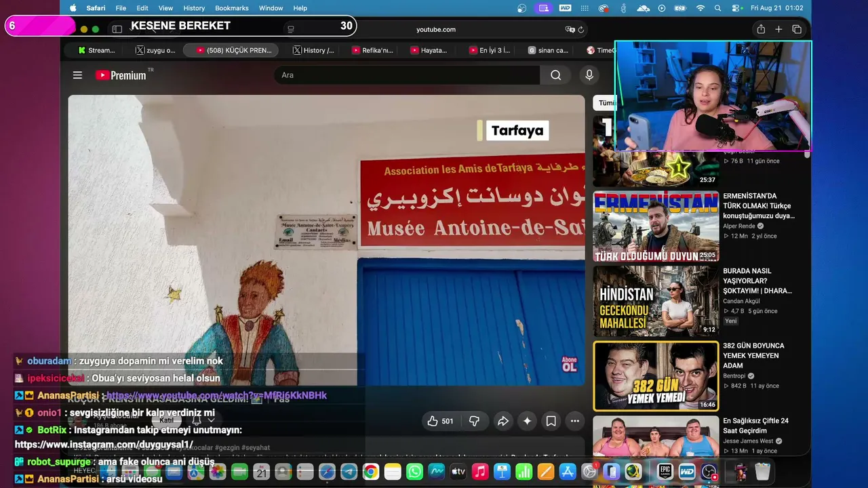Like the video with the thumbs-up button
This screenshot has height=488, width=868.
click(x=440, y=421)
